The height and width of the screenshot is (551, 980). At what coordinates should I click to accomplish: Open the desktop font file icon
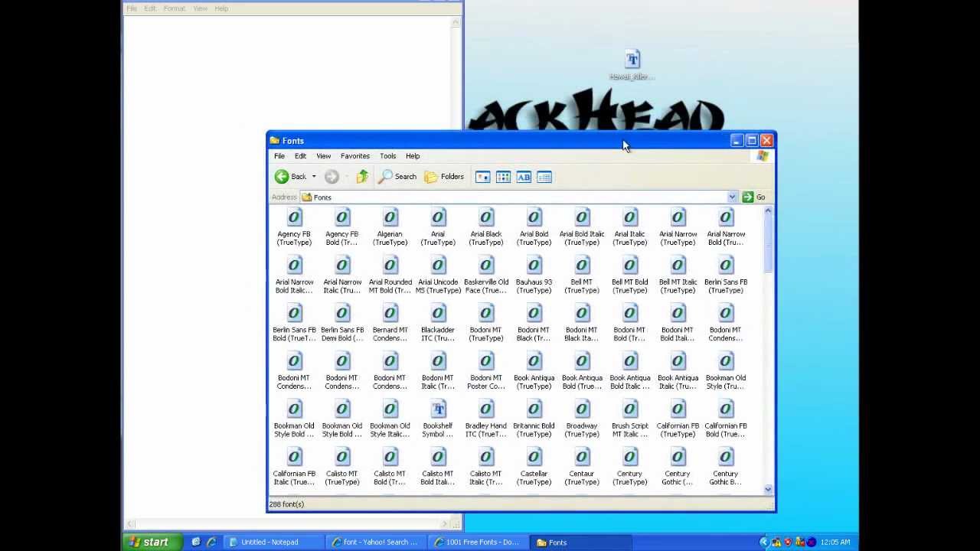click(632, 65)
